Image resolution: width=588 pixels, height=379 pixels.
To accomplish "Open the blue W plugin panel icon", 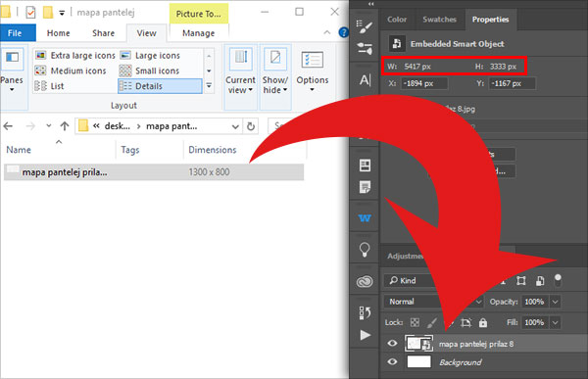I will 365,218.
